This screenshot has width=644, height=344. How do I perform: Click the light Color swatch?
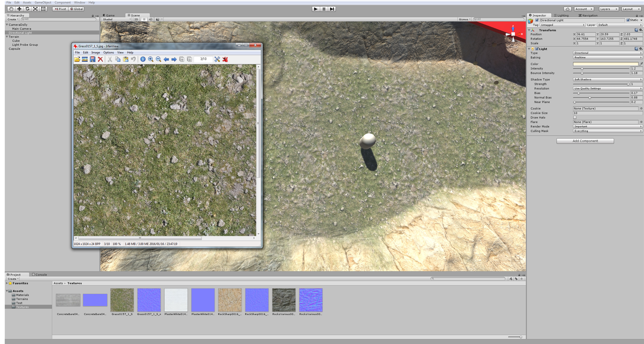pos(606,64)
